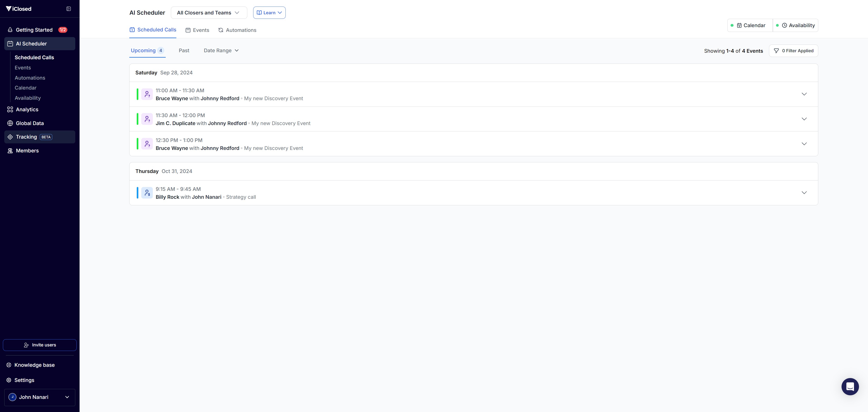
Task: Click the iClosed logo
Action: (x=19, y=9)
